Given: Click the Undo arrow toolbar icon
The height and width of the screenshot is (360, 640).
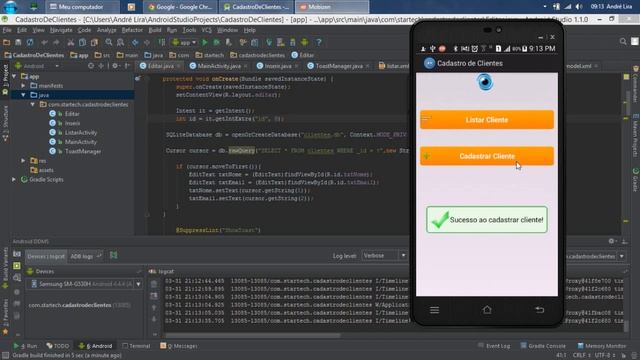Looking at the screenshot, I should click(x=44, y=42).
